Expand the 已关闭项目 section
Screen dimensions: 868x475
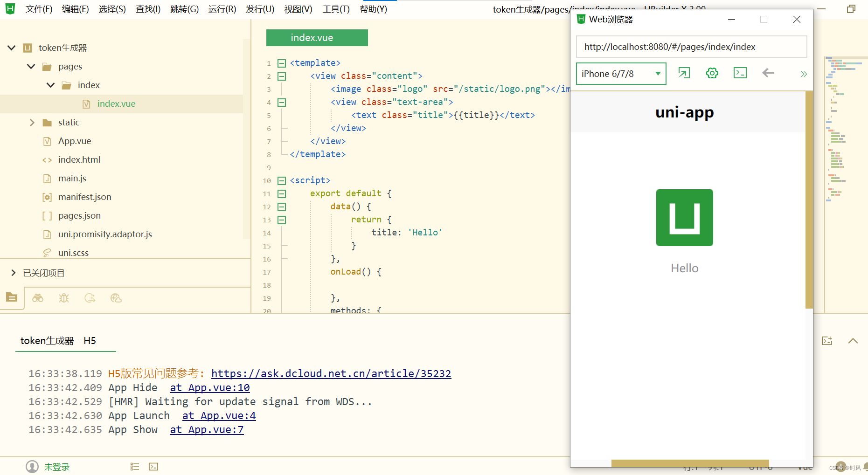click(14, 273)
